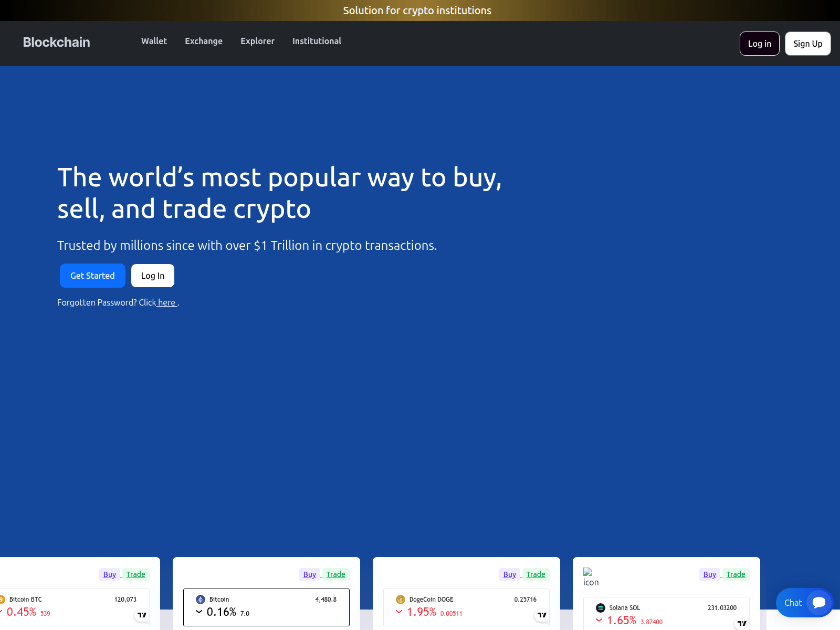Click the header Log in button

(760, 44)
